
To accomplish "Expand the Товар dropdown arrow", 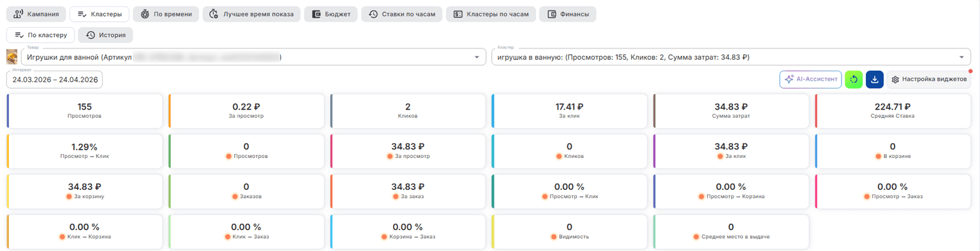I will pyautogui.click(x=476, y=57).
